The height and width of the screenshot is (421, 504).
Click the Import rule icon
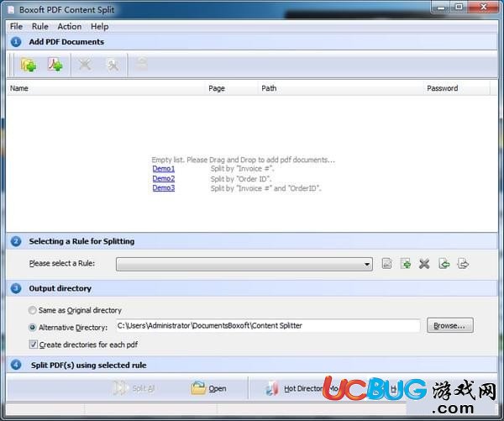pyautogui.click(x=444, y=264)
